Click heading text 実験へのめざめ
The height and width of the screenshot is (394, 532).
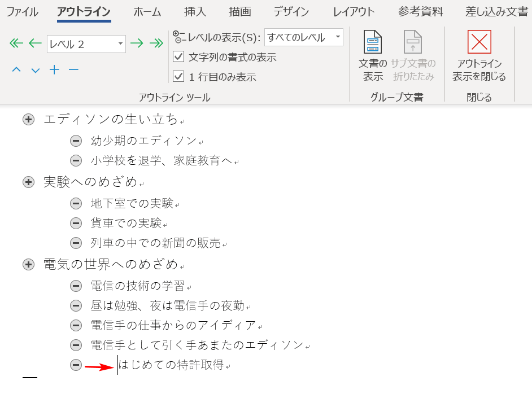pos(90,182)
